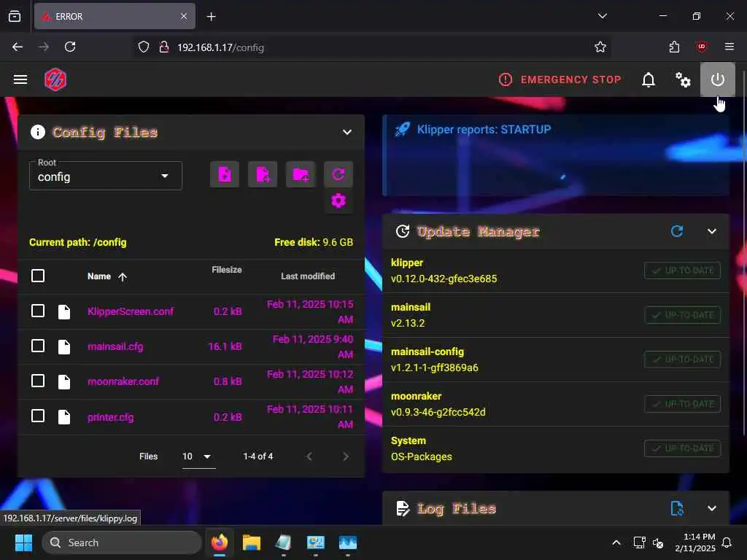Check the moonraker.conf checkbox

(x=38, y=381)
